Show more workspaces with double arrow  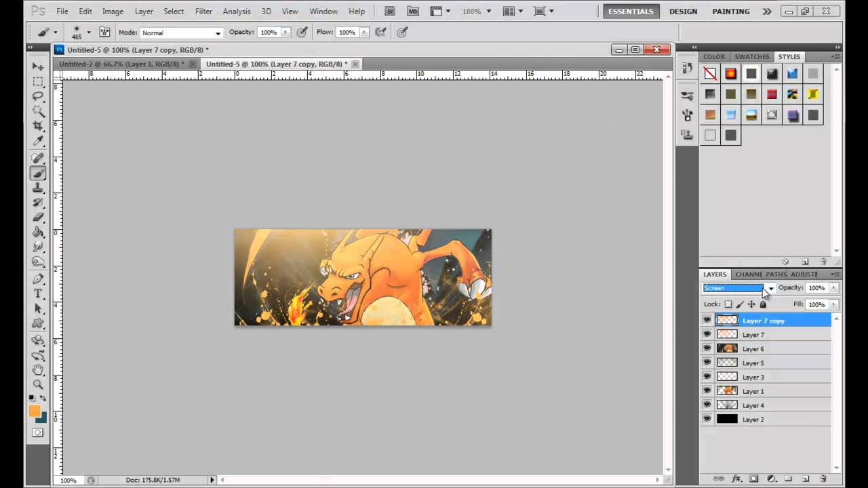point(767,12)
